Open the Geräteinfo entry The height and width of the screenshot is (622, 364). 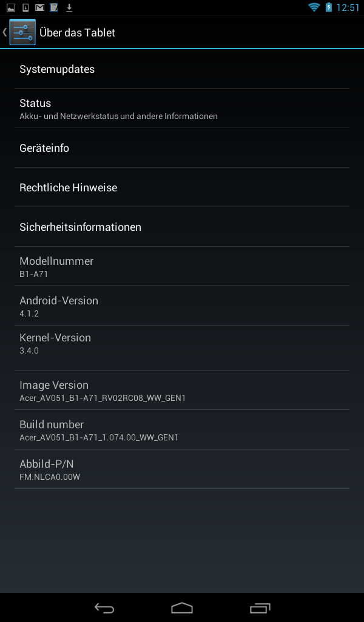click(x=182, y=148)
